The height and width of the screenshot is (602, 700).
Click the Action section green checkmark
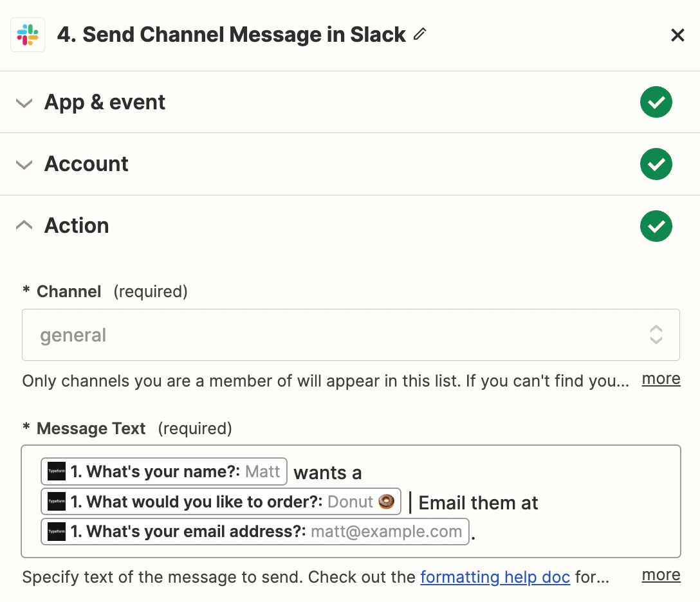point(656,226)
